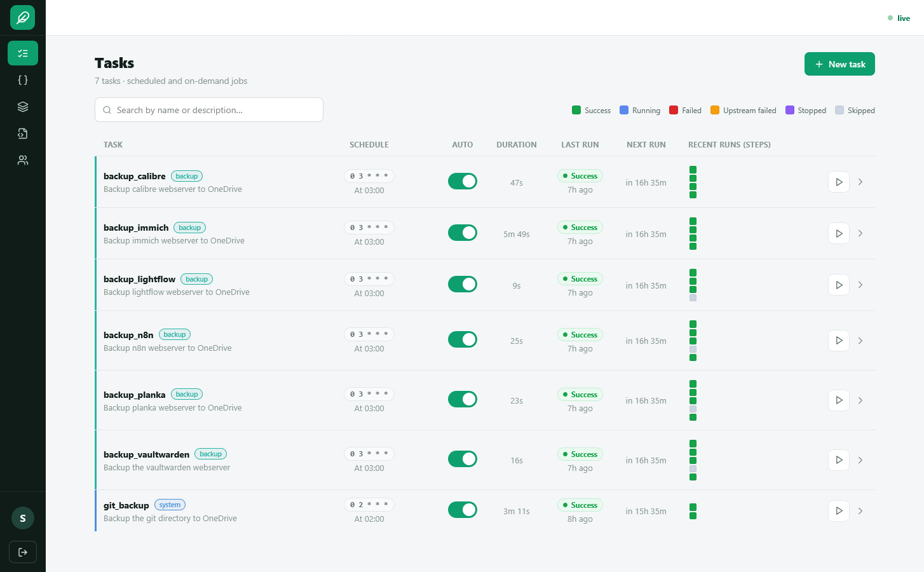Click the search magnifier icon
Viewport: 924px width, 572px height.
click(x=107, y=110)
